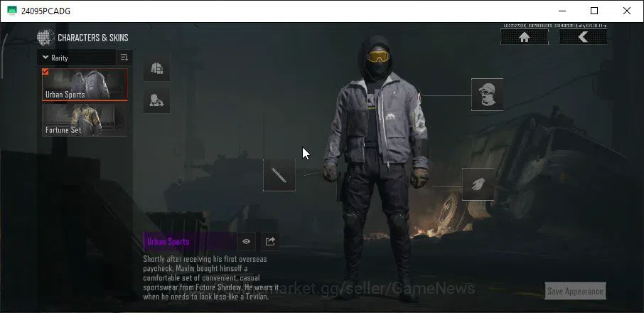Open the headwear mask slot
The height and width of the screenshot is (313, 644).
pyautogui.click(x=487, y=95)
